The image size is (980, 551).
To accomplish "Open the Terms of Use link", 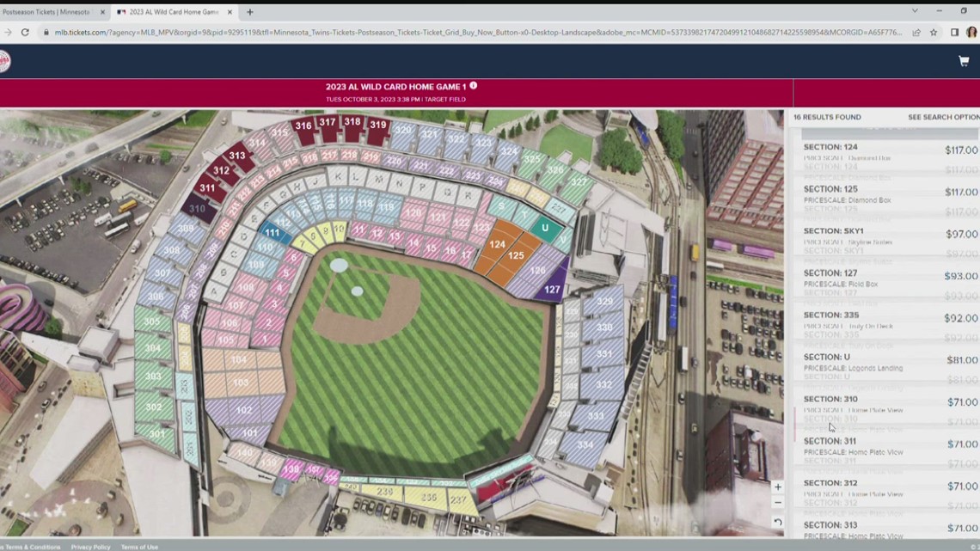I will [x=139, y=547].
